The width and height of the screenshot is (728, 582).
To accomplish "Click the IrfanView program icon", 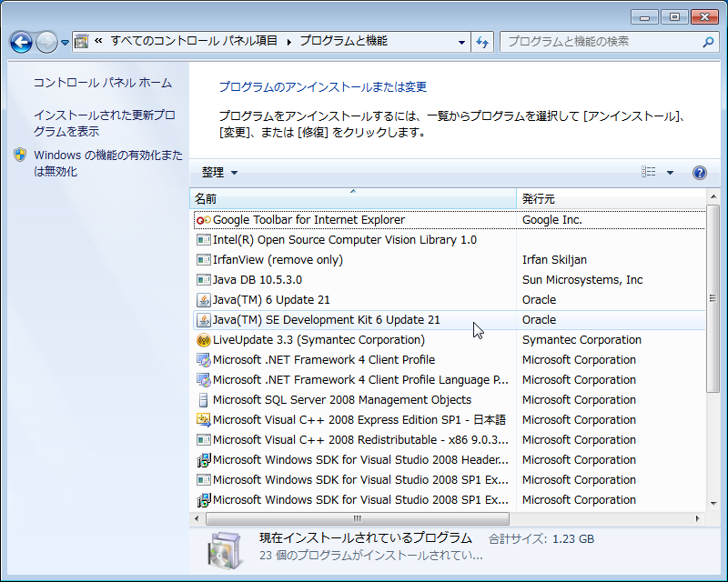I will [x=203, y=260].
